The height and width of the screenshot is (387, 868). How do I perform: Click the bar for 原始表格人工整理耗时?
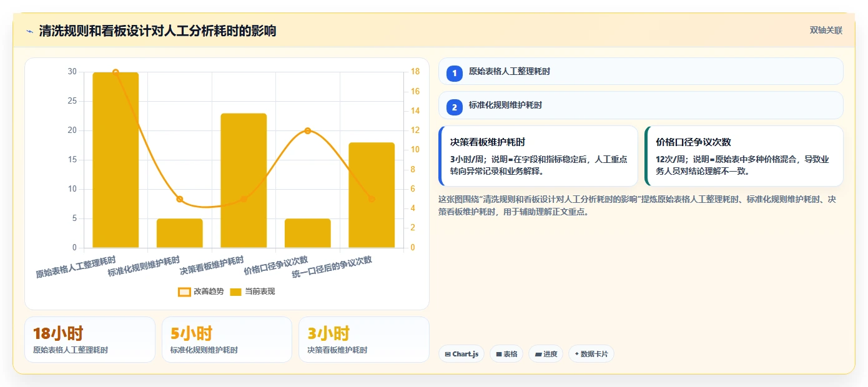point(116,160)
